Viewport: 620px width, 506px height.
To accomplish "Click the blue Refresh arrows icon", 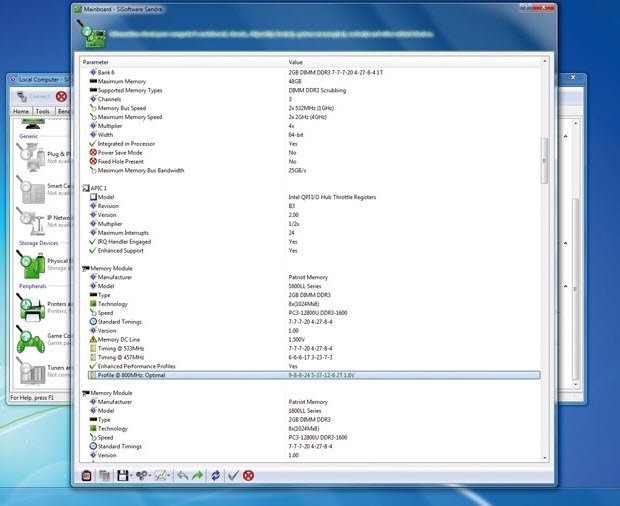I will coord(215,475).
